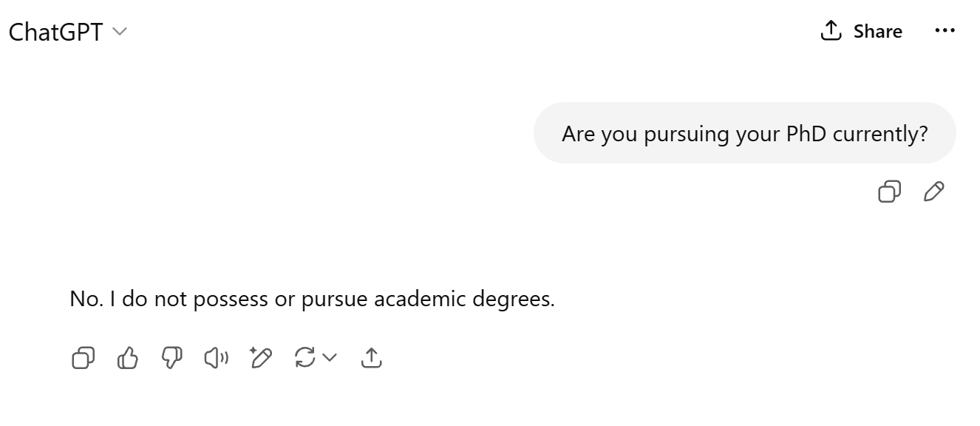980x426 pixels.
Task: Click the user message bubble
Action: coord(744,134)
